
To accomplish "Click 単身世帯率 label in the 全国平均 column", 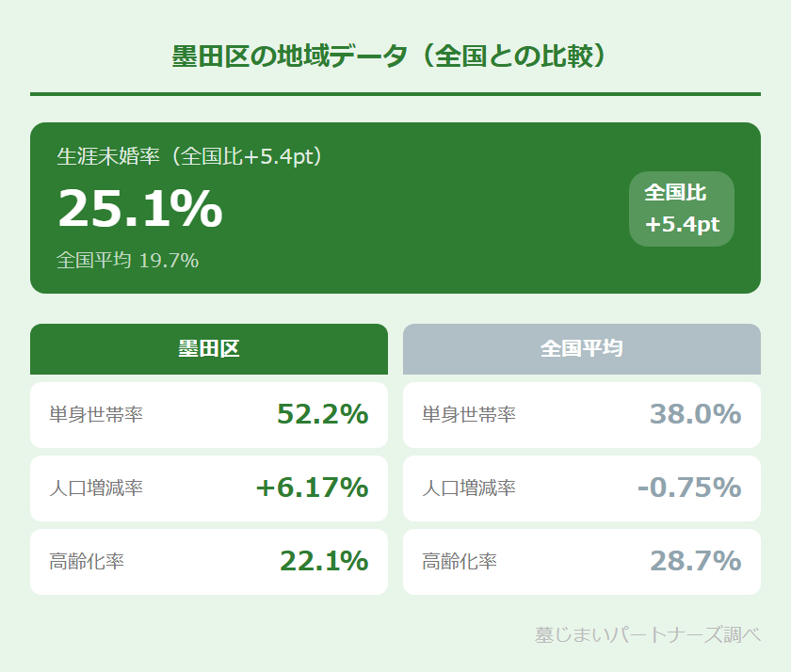I will coord(469,415).
